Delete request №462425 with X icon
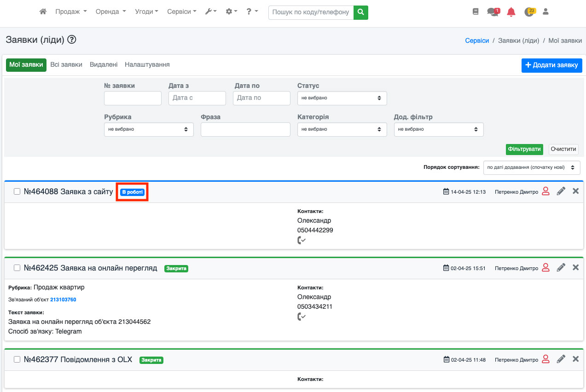 coord(575,267)
